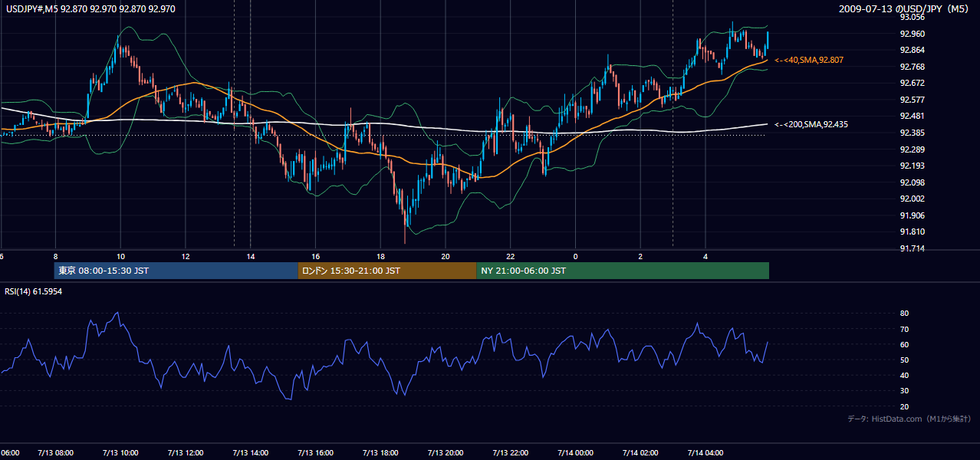Select the NY 21:00-06:00 JST session bar

pos(623,271)
